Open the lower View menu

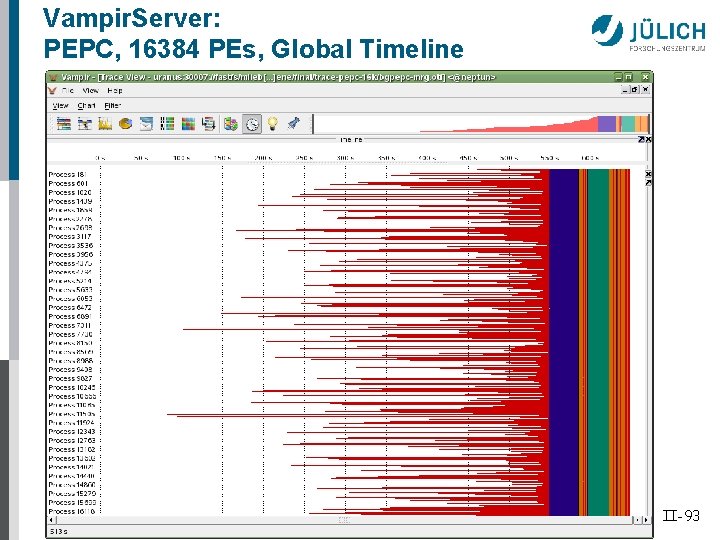click(x=60, y=106)
